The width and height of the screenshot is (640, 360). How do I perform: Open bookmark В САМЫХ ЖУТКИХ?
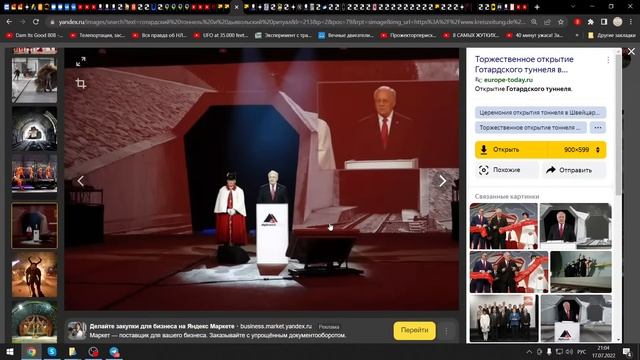click(x=471, y=36)
